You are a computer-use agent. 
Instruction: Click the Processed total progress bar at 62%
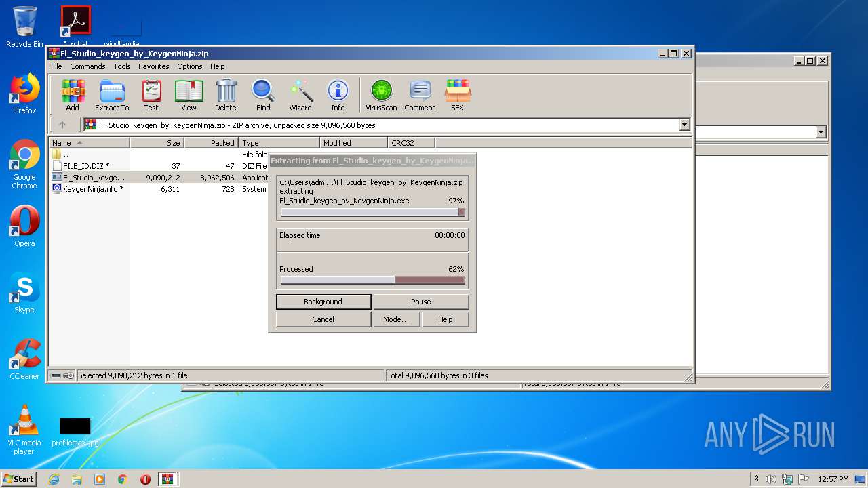[372, 280]
